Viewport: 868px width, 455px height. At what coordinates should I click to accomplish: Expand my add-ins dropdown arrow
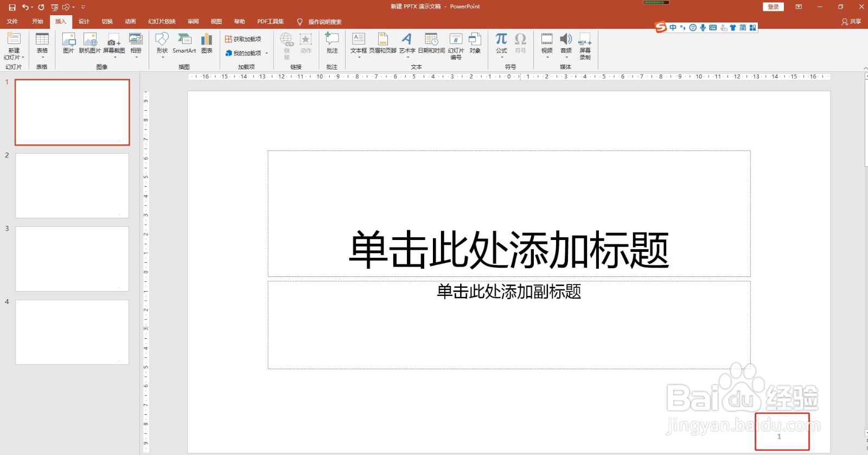click(x=266, y=53)
